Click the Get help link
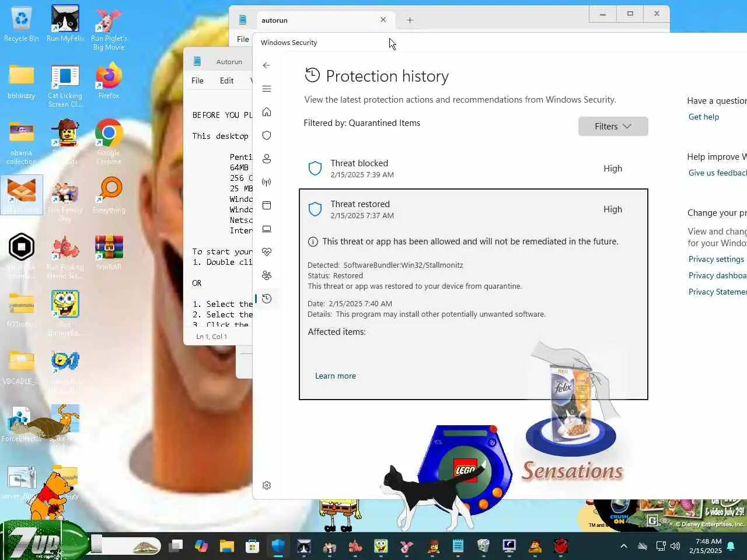 tap(704, 117)
